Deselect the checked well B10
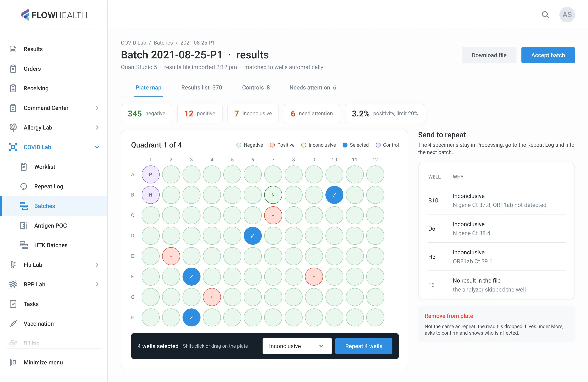 tap(334, 195)
